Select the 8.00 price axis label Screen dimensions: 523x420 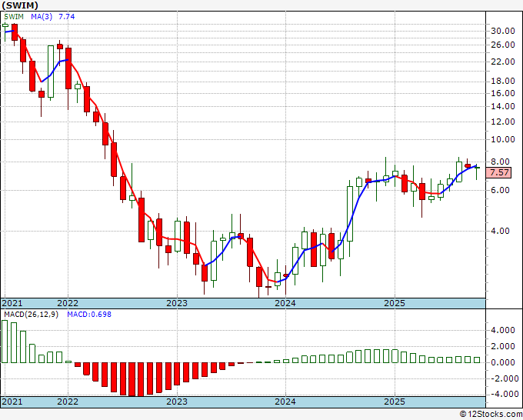coord(501,162)
